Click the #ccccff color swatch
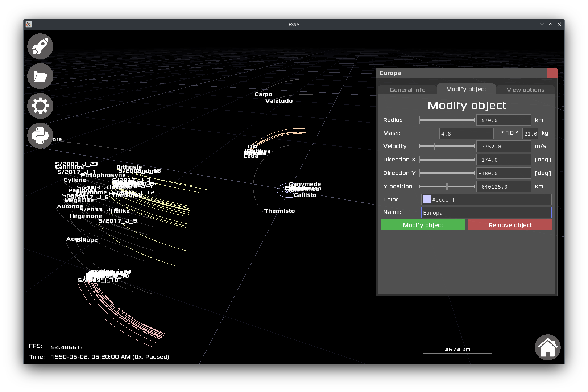 click(x=427, y=199)
